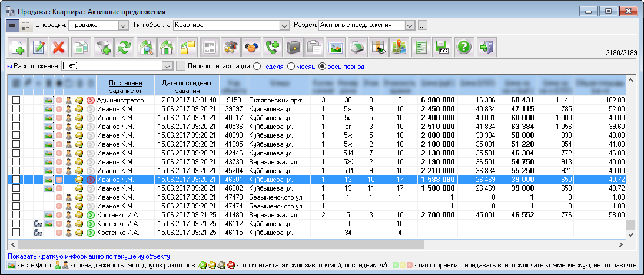Open the Раздел dropdown
This screenshot has width=644, height=275.
point(410,25)
